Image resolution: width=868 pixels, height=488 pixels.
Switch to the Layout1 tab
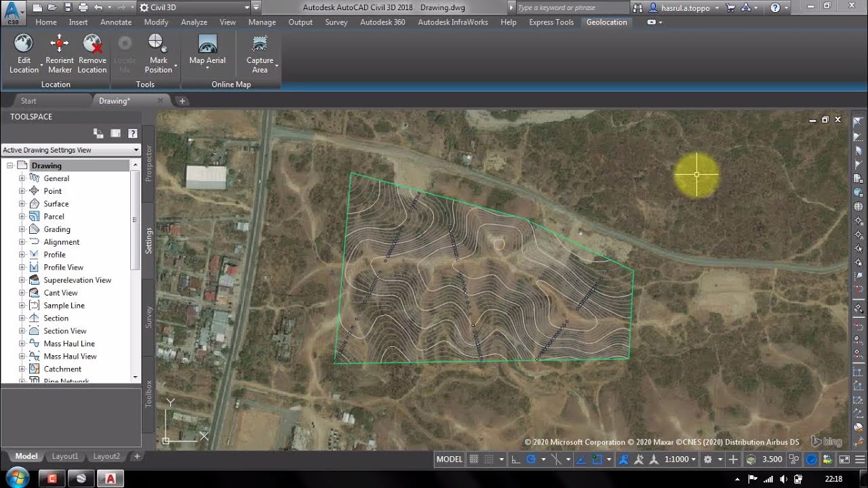pos(65,456)
